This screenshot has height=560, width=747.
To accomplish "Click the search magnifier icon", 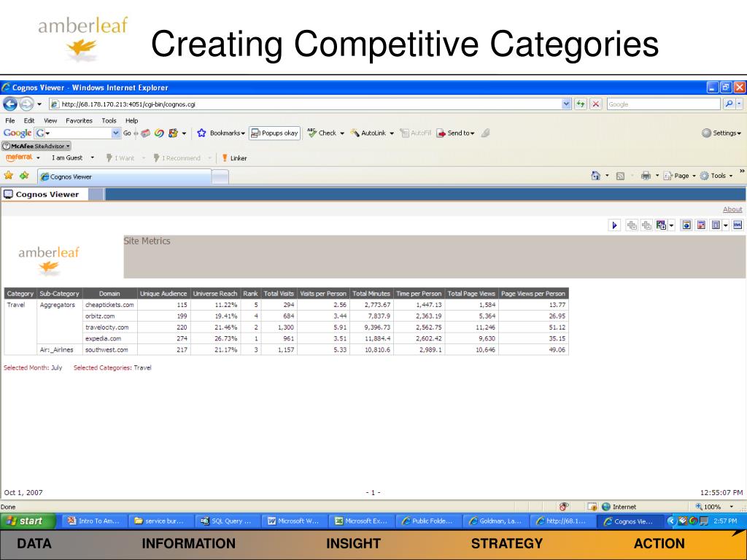I will 729,104.
